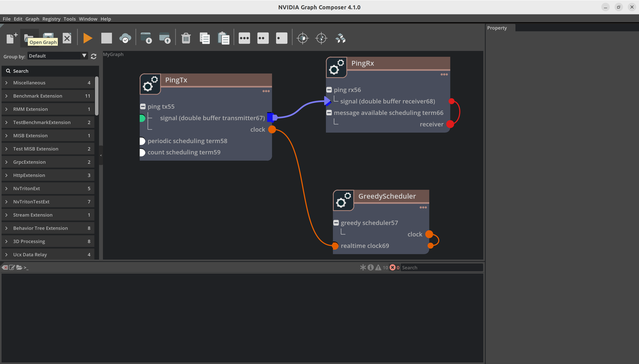Click the crosshair multi-cube focus icon
The height and width of the screenshot is (364, 639).
click(321, 38)
